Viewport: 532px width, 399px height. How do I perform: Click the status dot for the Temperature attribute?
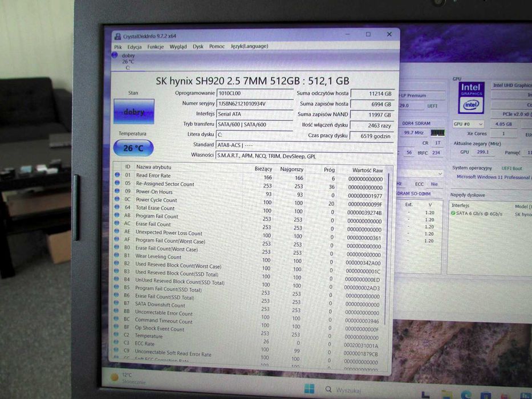coord(116,335)
